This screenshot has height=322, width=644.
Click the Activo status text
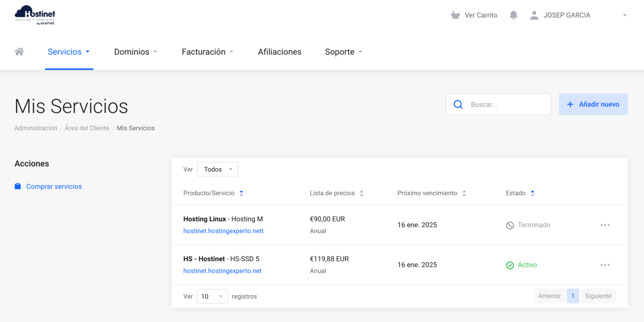point(527,265)
